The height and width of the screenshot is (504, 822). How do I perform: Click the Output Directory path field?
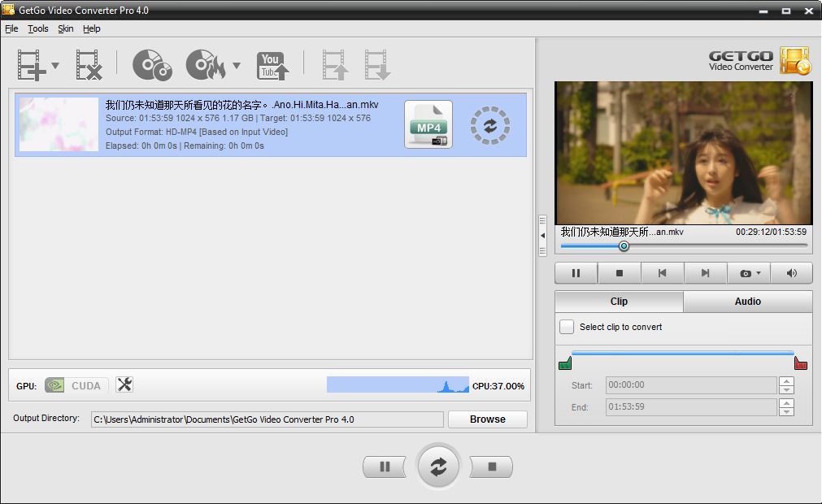click(267, 419)
